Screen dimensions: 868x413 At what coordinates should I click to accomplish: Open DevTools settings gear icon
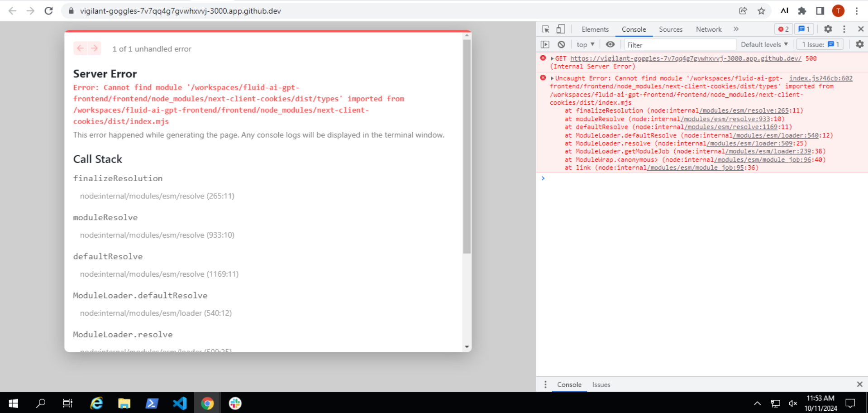point(828,29)
